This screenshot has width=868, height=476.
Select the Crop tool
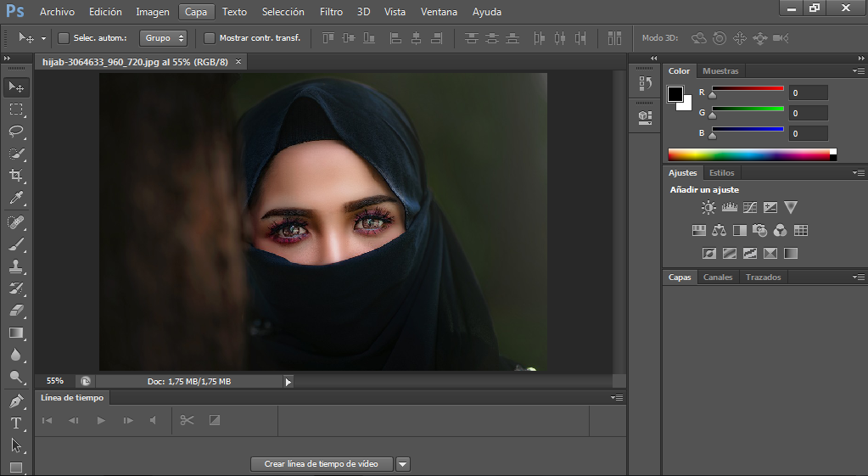pos(16,176)
